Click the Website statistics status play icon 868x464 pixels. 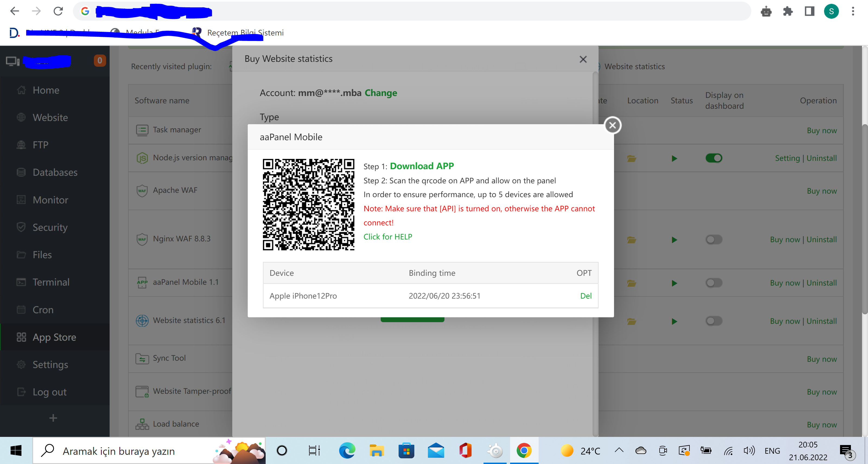point(674,321)
